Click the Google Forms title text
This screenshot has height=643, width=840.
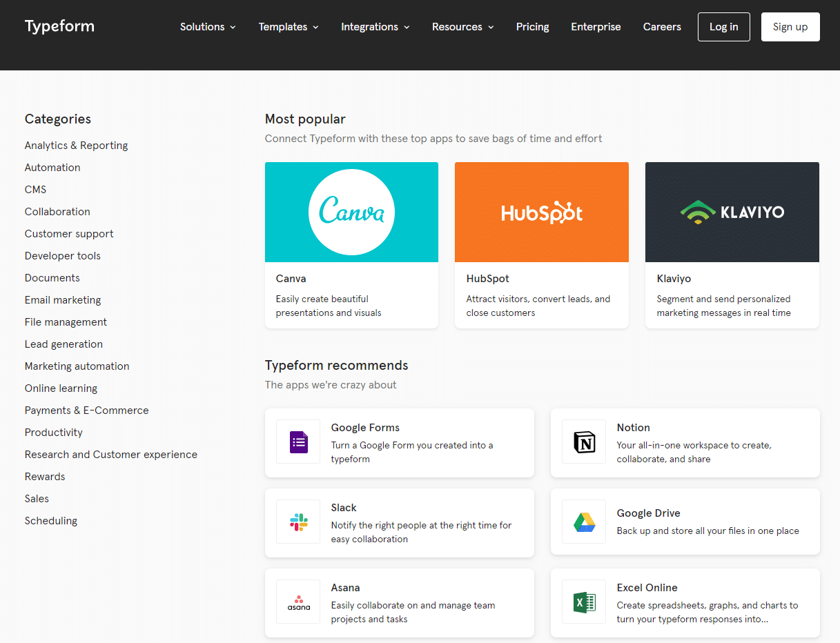click(365, 428)
